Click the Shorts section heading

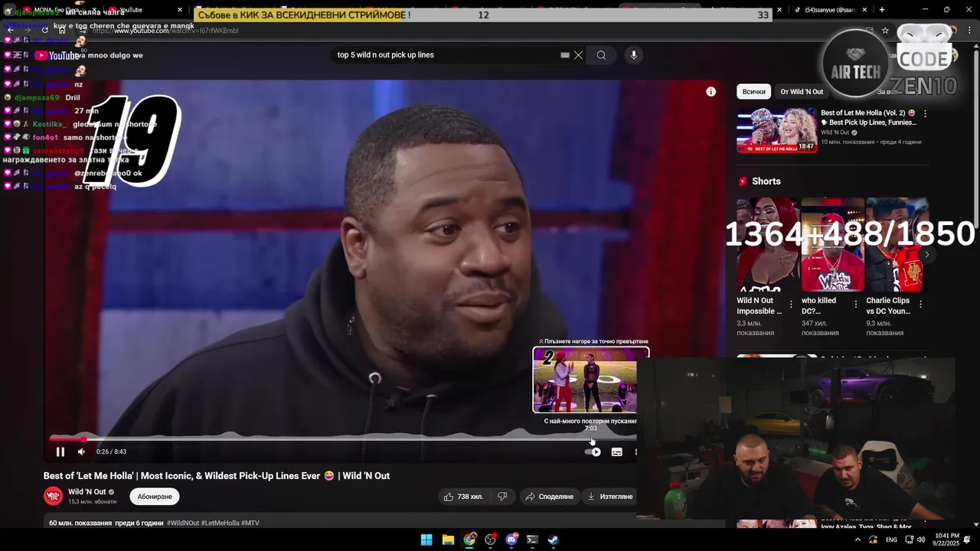(766, 181)
